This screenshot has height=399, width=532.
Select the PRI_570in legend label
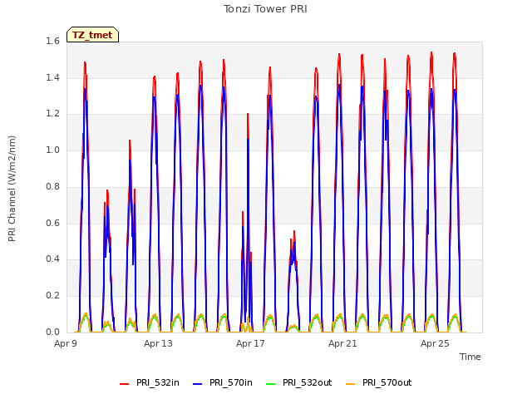pos(231,382)
